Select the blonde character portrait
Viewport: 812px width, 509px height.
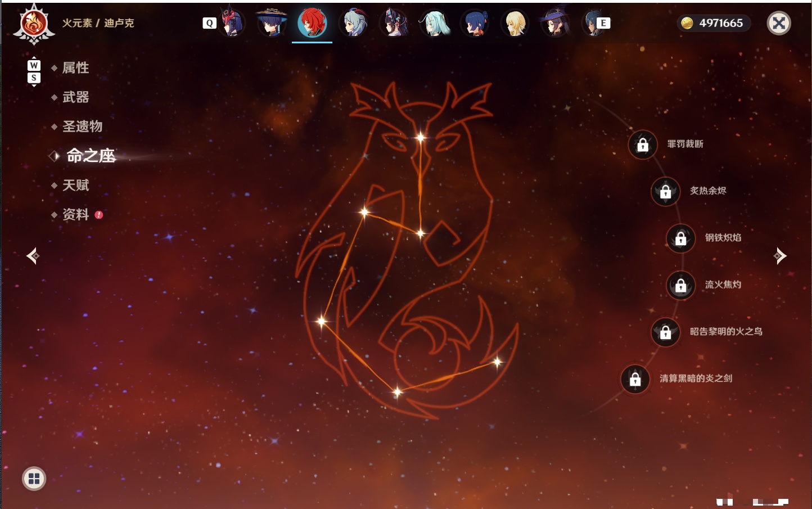515,23
